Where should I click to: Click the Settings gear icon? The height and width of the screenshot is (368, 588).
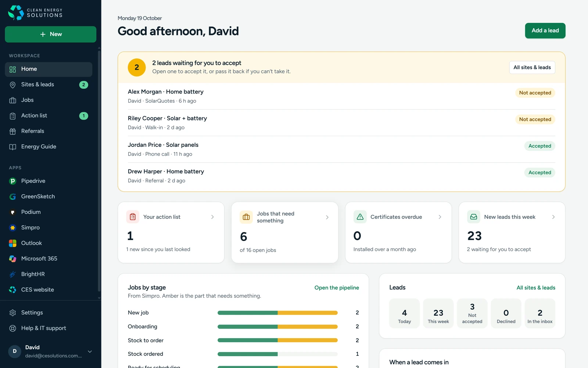12,313
